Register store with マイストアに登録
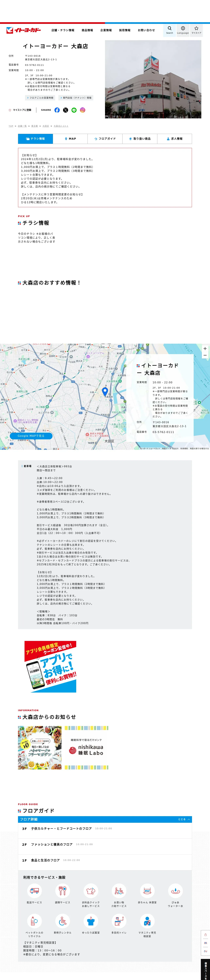This screenshot has height=980, width=210. click(x=20, y=110)
